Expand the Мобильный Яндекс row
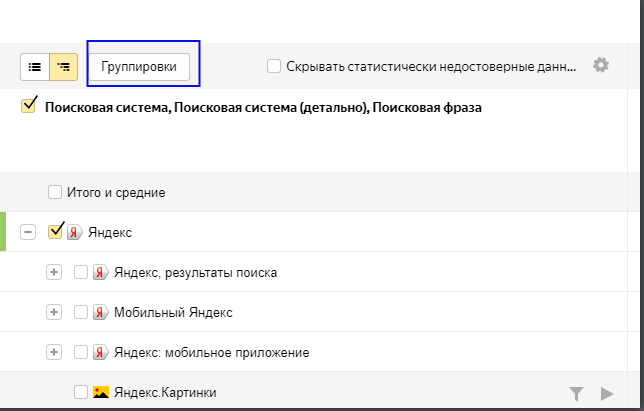644x411 pixels. (x=54, y=312)
